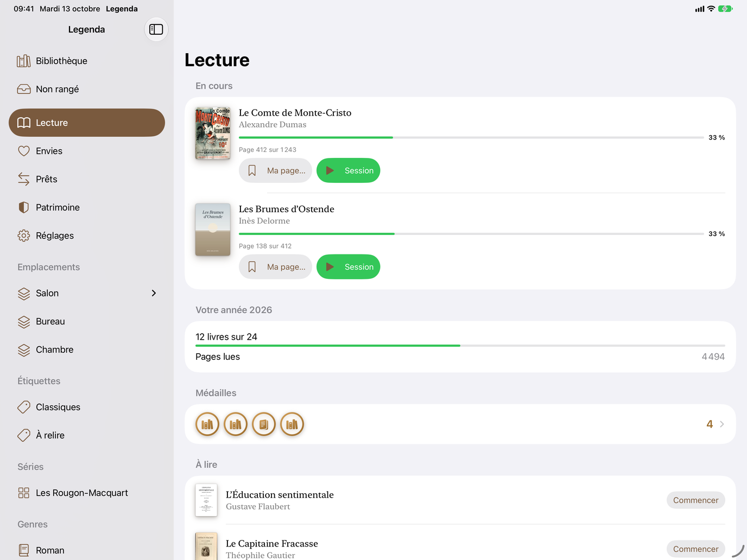Tap the Wi-Fi icon in the status bar
This screenshot has height=560, width=747.
[x=711, y=9]
